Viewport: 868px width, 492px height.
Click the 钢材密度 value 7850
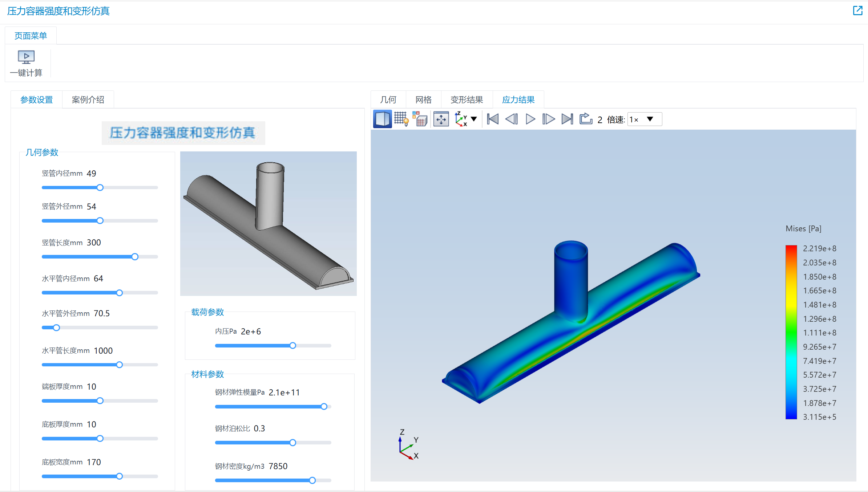tap(278, 466)
